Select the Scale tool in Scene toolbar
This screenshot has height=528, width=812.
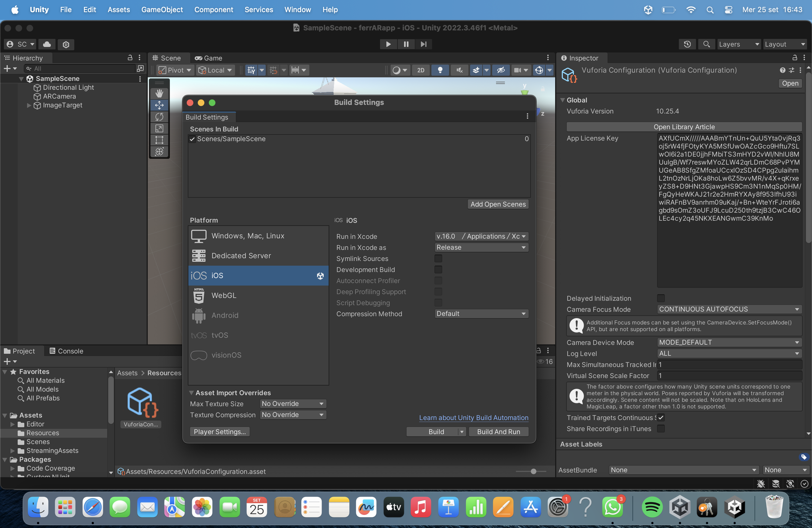(159, 128)
